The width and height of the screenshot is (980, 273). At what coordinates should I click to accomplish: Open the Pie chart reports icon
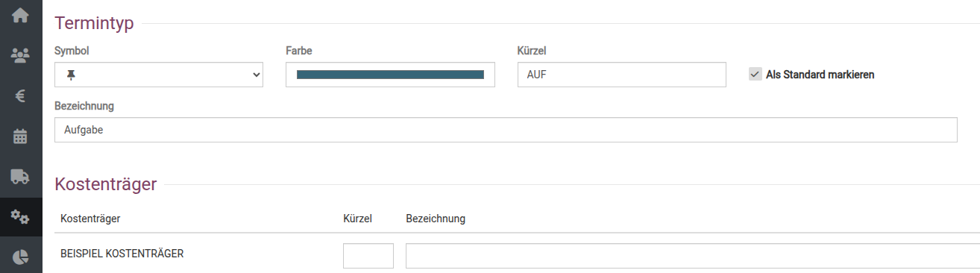tap(21, 257)
